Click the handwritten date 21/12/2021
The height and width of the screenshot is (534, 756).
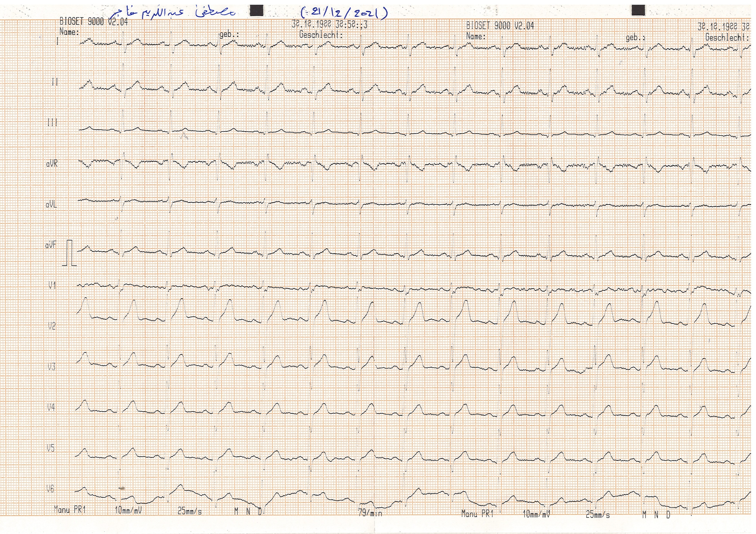coord(344,13)
